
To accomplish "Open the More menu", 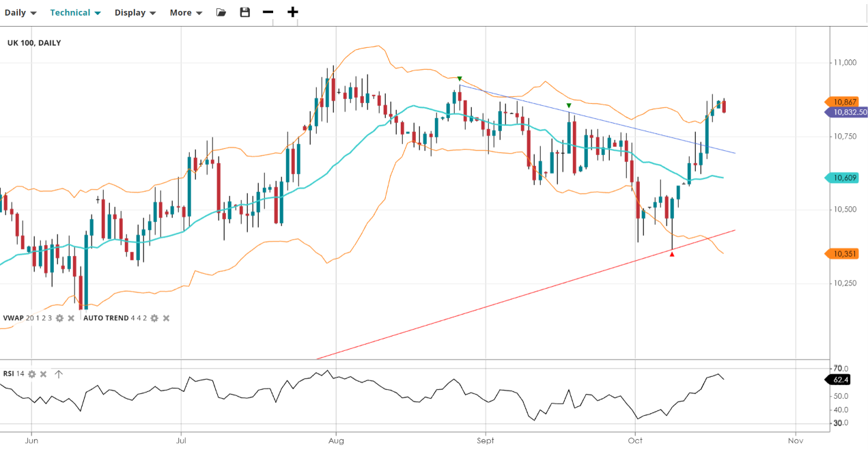I will point(186,12).
